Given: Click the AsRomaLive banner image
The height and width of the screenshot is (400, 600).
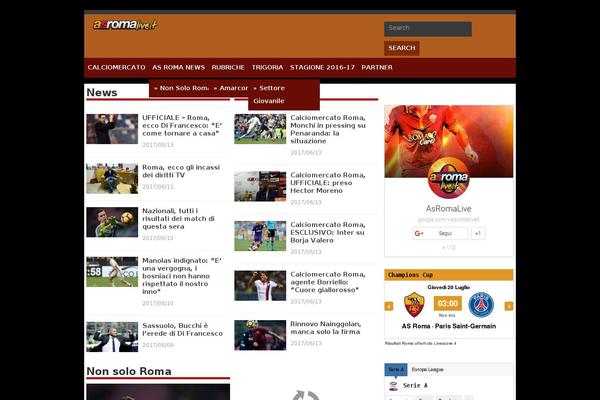Looking at the screenshot, I should tap(449, 141).
